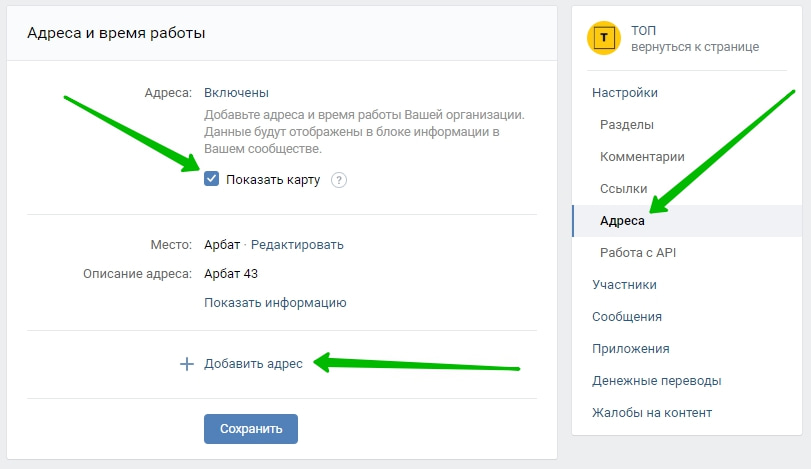Toggle the Показать карту checkbox
The width and height of the screenshot is (811, 469).
click(211, 179)
